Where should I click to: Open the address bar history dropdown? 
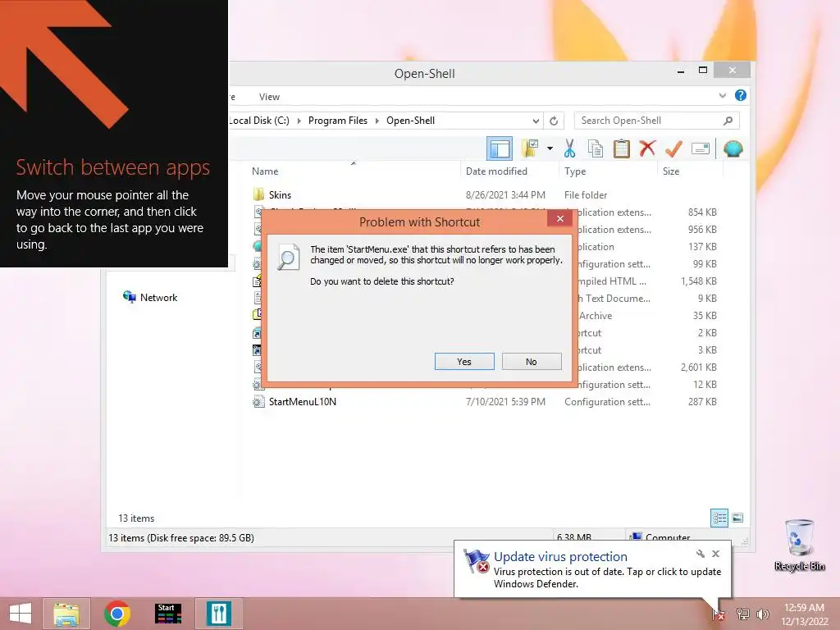[536, 121]
